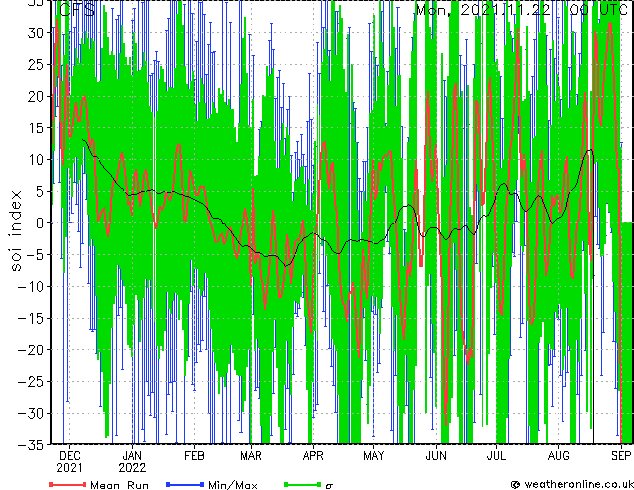Click the "APR" x-axis month label
This screenshot has height=490, width=634.
tap(313, 456)
